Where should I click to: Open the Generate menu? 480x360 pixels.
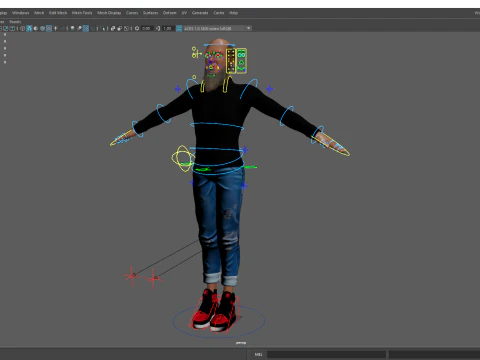(200, 13)
